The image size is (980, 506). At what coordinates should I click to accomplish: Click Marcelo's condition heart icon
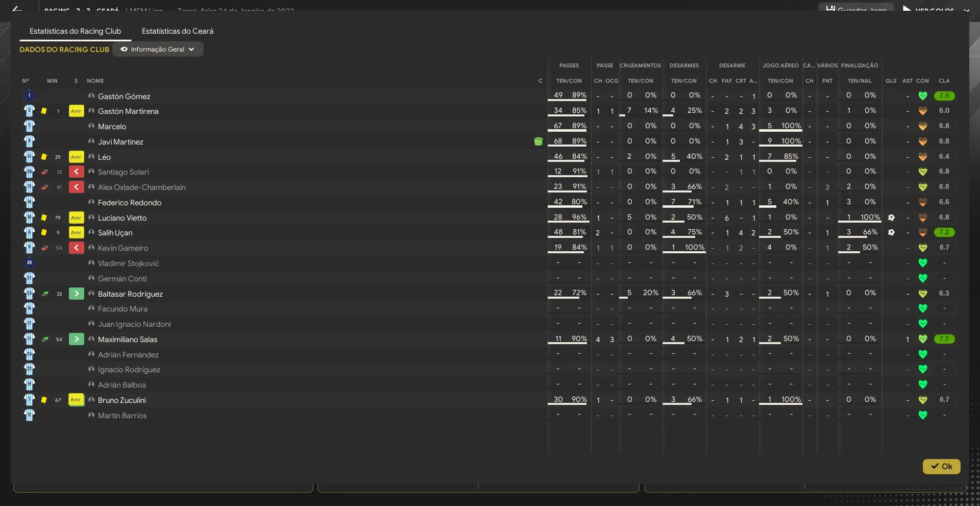923,126
